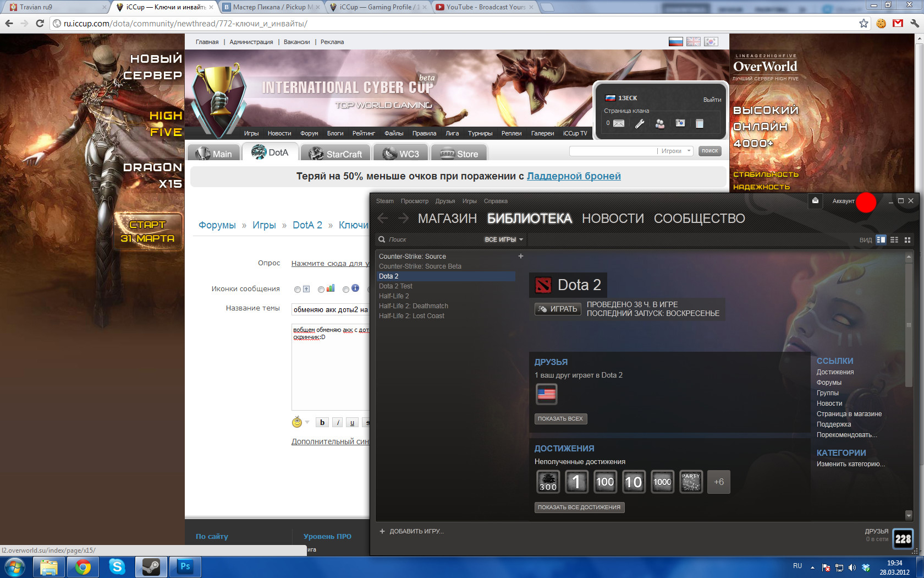Switch to the СООБЩЕСТВО tab in Steam
Screen dimensions: 924x578
[699, 219]
